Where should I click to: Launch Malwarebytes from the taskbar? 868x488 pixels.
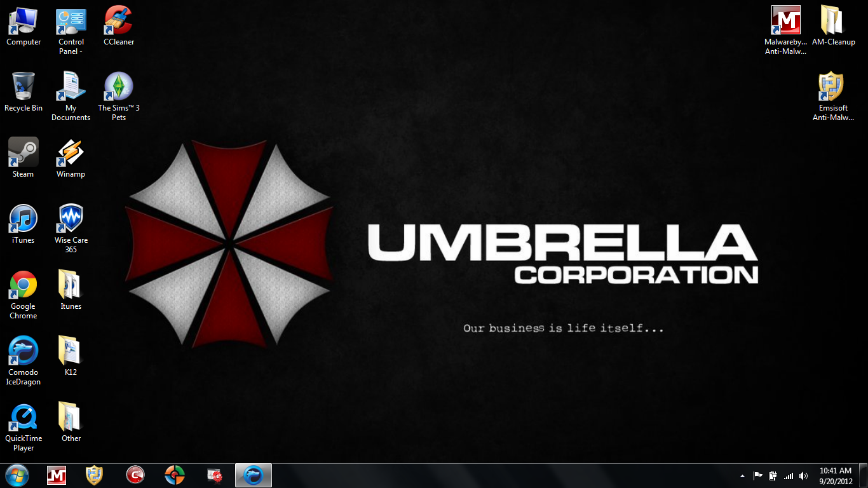(57, 475)
